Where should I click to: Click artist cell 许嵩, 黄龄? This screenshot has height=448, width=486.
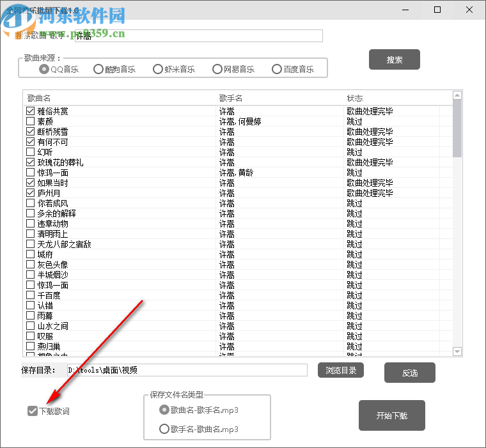pos(236,173)
